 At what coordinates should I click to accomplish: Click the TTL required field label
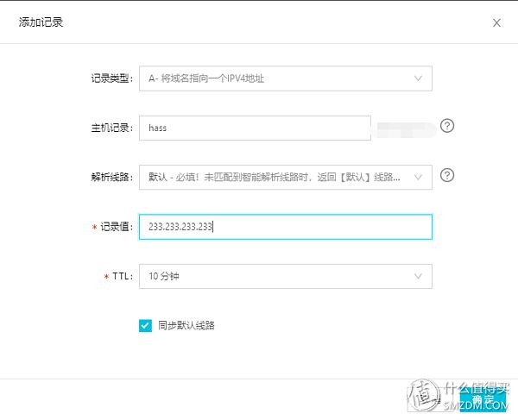pyautogui.click(x=118, y=276)
